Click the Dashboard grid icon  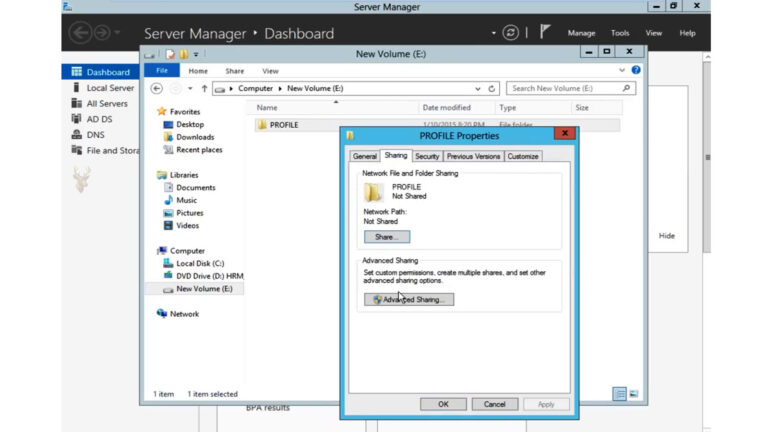[x=76, y=72]
